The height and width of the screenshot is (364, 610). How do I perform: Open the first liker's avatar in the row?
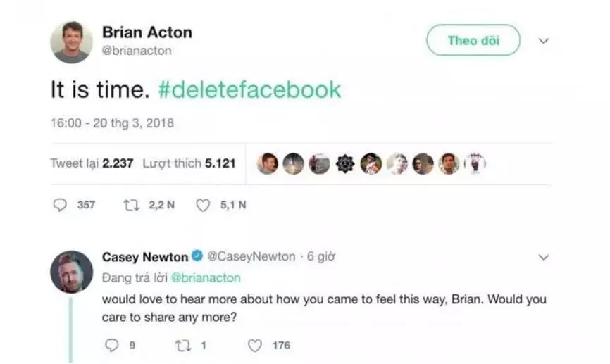tap(267, 163)
